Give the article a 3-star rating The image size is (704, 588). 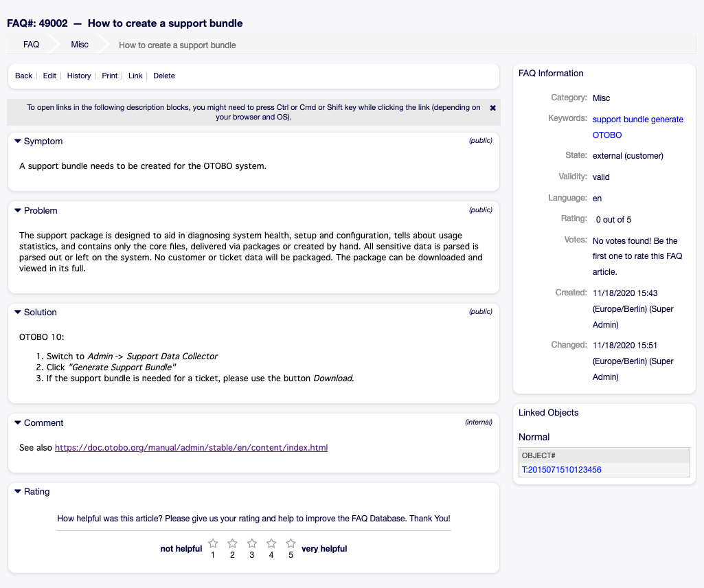252,543
